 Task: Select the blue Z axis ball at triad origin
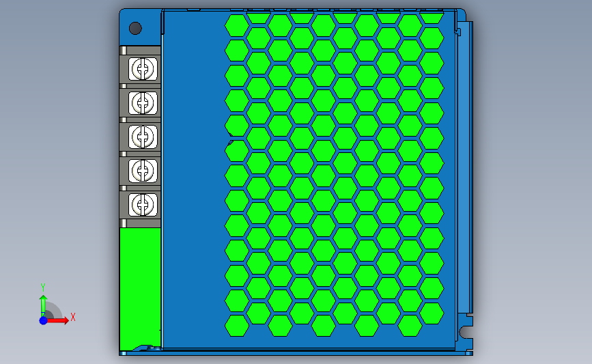(44, 320)
